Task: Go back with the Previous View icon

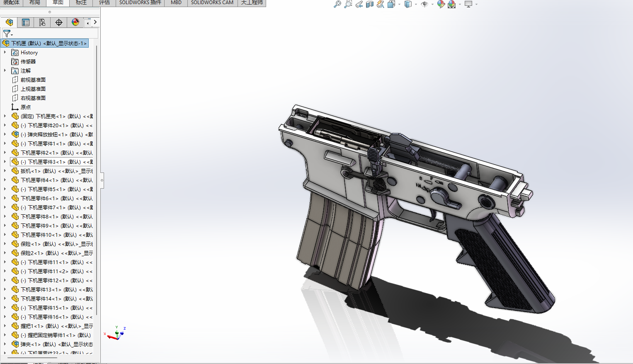Action: tap(359, 4)
